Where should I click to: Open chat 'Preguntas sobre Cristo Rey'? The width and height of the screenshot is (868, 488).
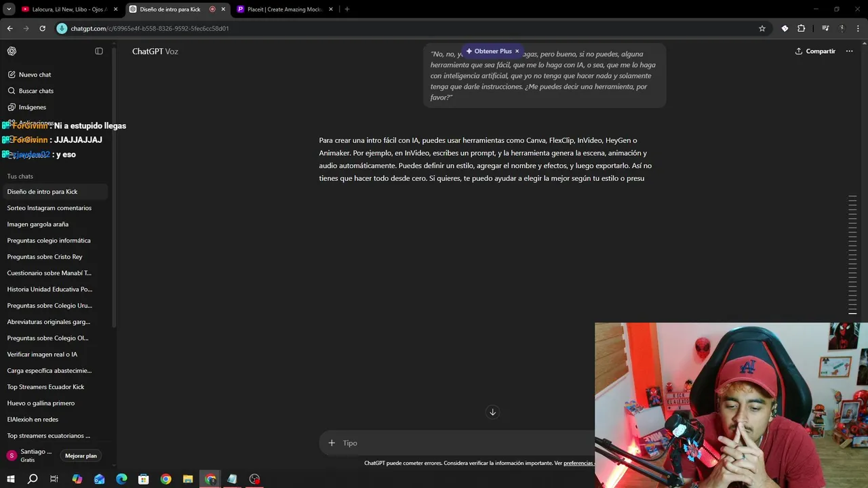tap(56, 257)
